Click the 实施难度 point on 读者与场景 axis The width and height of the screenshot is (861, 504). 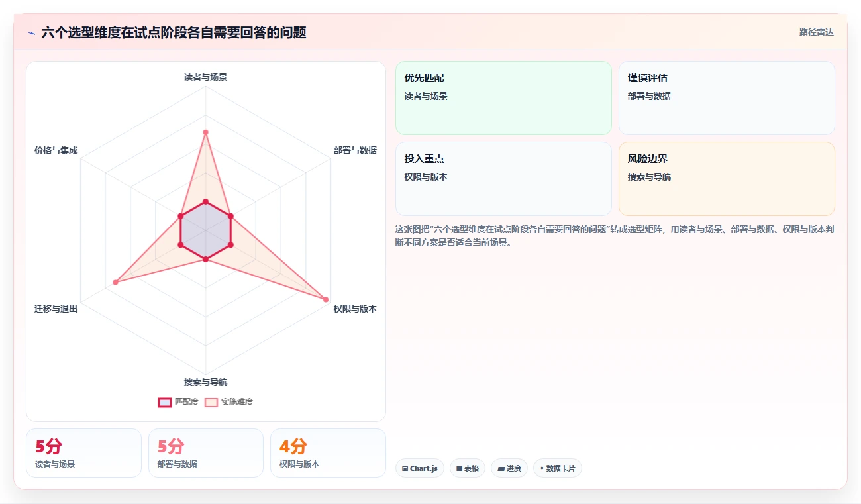(x=205, y=132)
